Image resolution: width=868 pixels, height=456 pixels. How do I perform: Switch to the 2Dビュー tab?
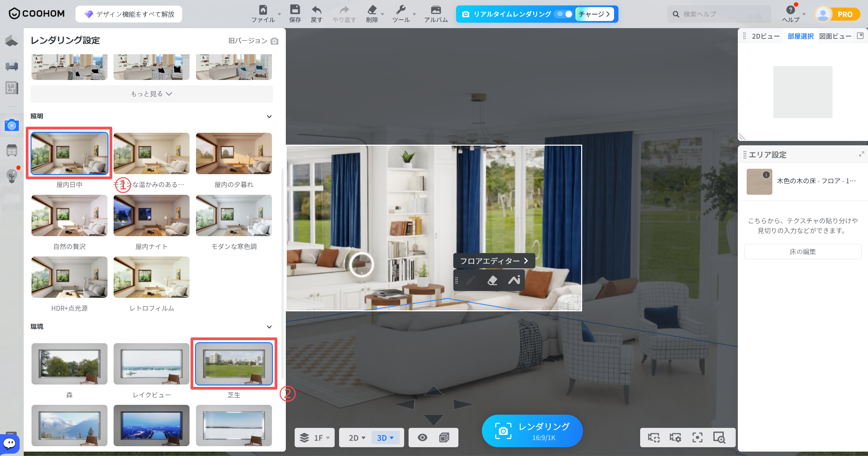pyautogui.click(x=766, y=36)
